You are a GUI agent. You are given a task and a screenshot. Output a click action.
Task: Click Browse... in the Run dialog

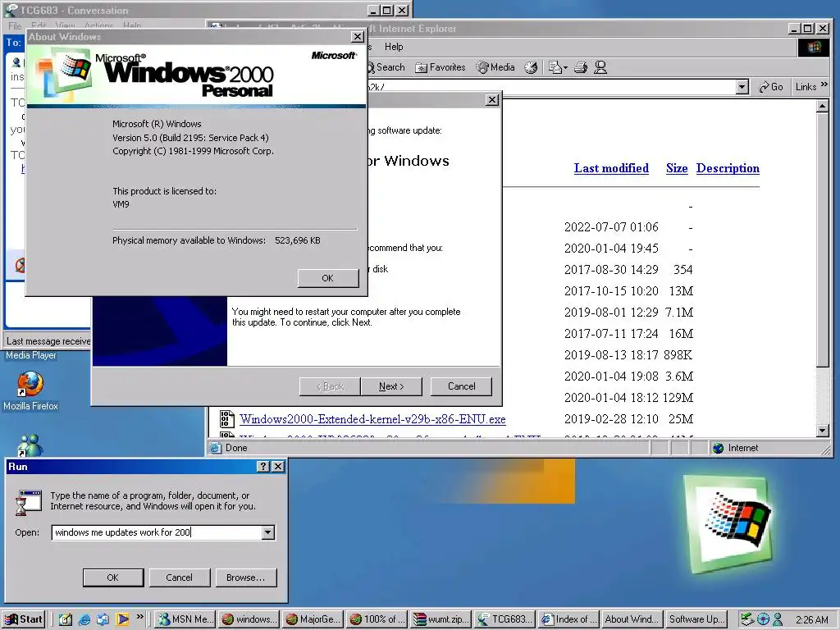[x=245, y=577]
